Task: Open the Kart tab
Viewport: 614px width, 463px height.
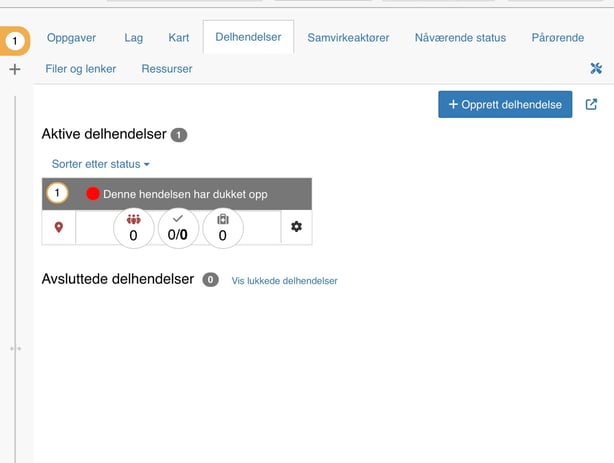Action: coord(179,38)
